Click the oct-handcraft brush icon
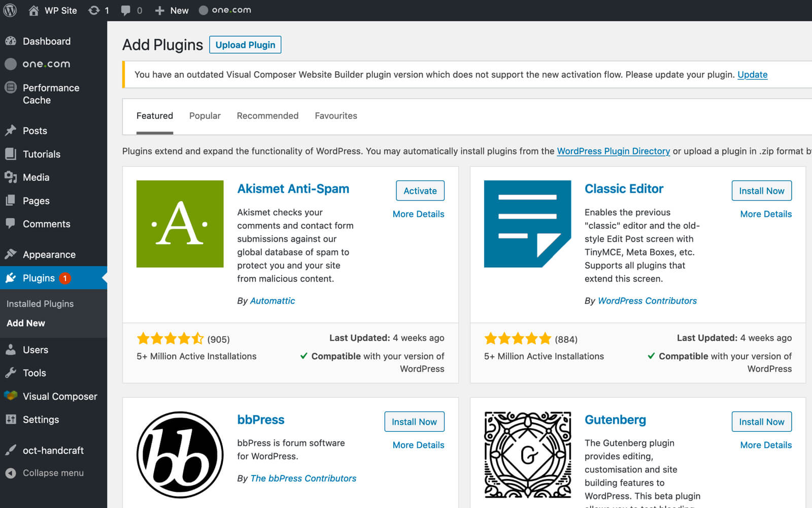The height and width of the screenshot is (508, 812). [11, 450]
